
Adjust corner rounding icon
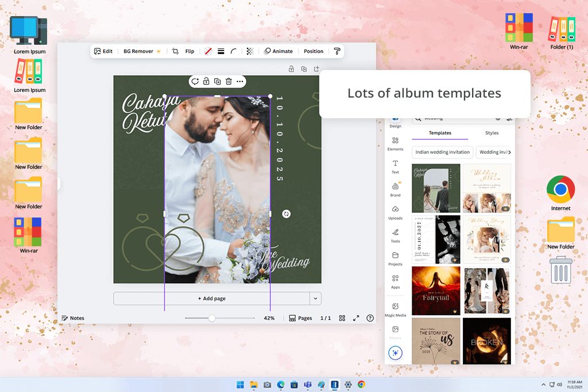point(233,51)
